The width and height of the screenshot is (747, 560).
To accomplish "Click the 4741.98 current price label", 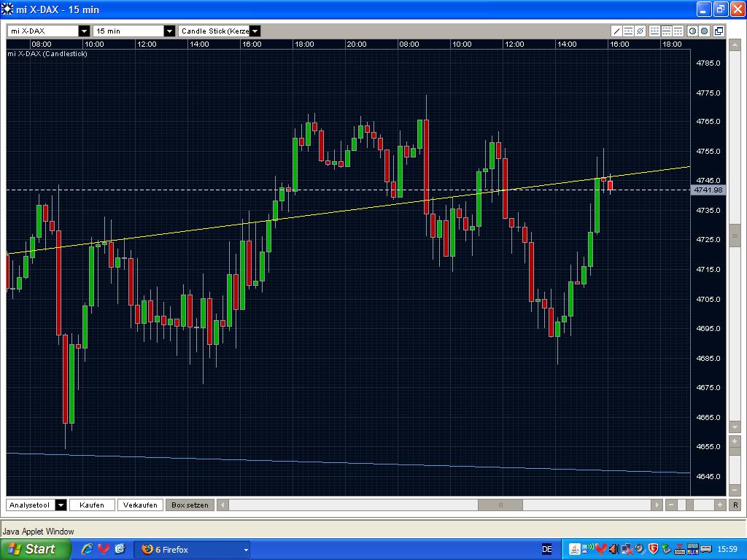I will click(x=708, y=190).
